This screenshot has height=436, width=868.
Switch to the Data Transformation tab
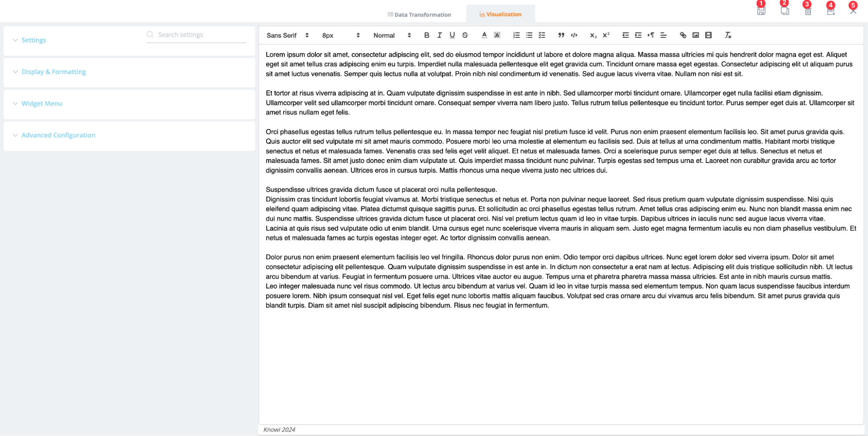click(x=419, y=14)
